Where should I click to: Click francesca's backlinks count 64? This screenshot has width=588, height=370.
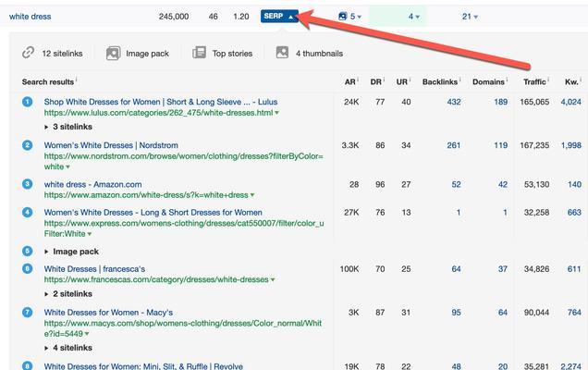coord(456,268)
